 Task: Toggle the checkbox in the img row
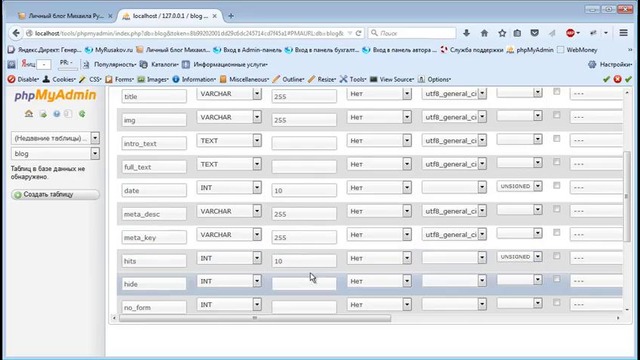[556, 115]
